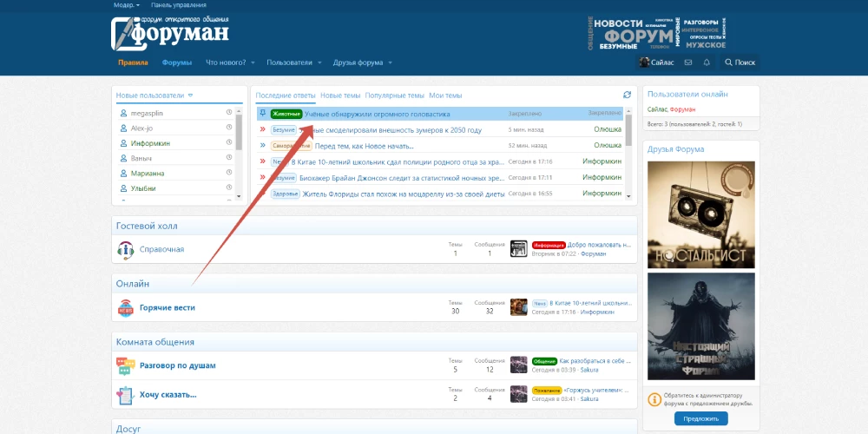Open the Форумы navigation item

coord(177,62)
